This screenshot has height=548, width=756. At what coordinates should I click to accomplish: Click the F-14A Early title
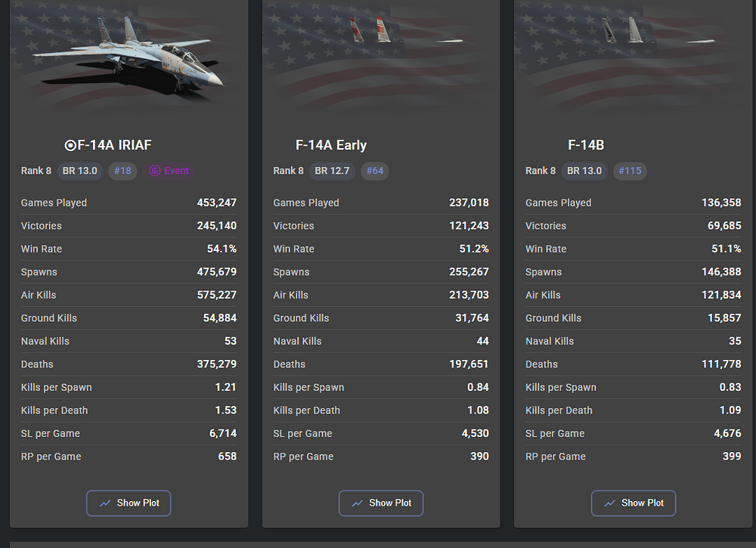[x=331, y=145]
